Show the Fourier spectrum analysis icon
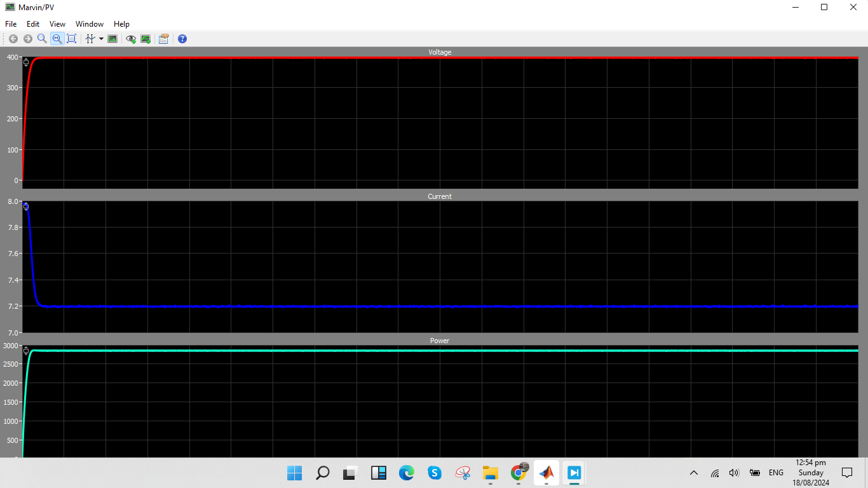Image resolution: width=868 pixels, height=488 pixels. click(x=112, y=39)
